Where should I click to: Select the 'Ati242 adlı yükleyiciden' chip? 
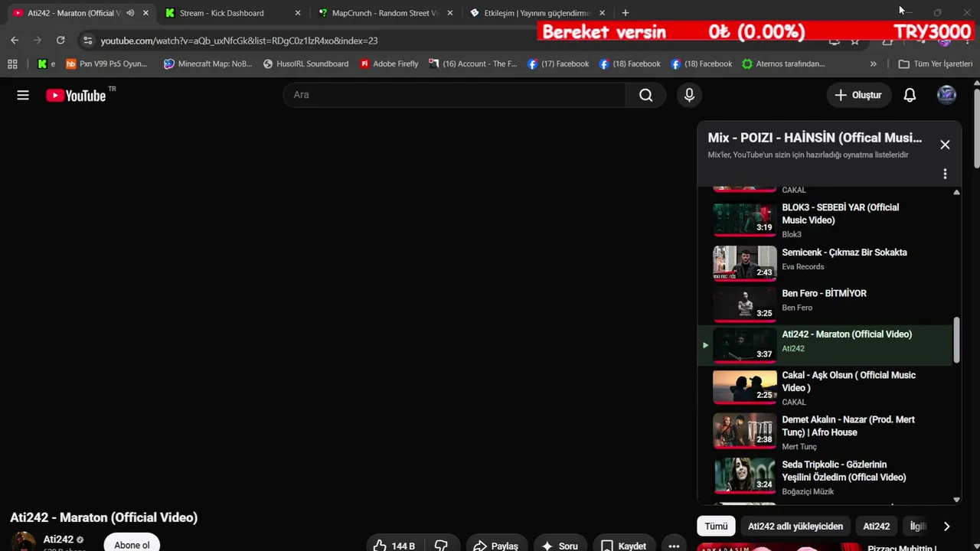click(795, 527)
